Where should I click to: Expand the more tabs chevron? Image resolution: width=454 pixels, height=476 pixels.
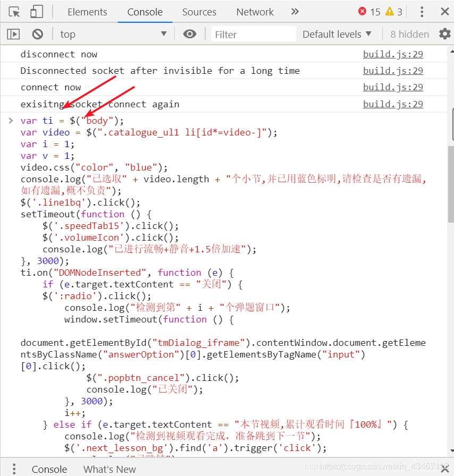[x=295, y=12]
